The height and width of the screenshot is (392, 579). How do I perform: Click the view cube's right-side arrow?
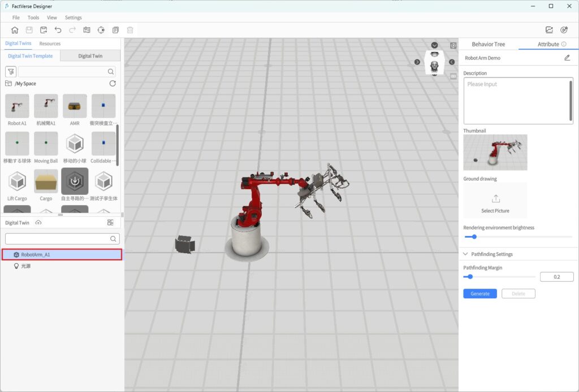pos(452,62)
